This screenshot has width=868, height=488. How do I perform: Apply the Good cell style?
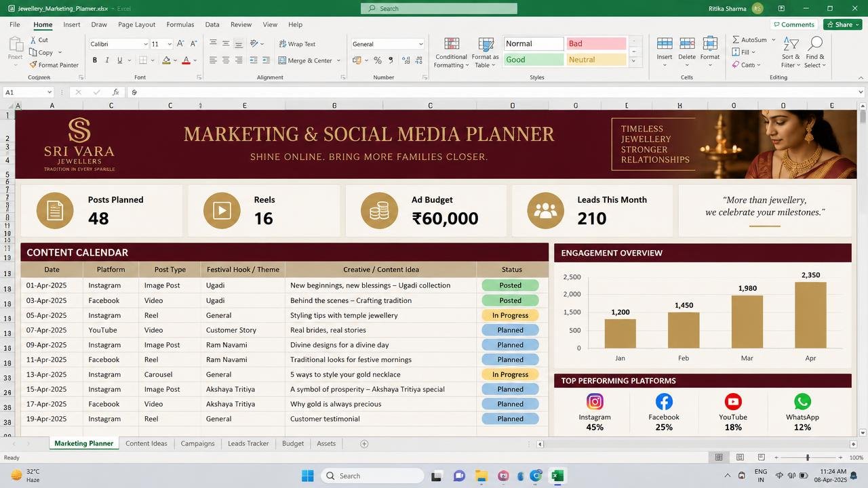click(x=534, y=60)
